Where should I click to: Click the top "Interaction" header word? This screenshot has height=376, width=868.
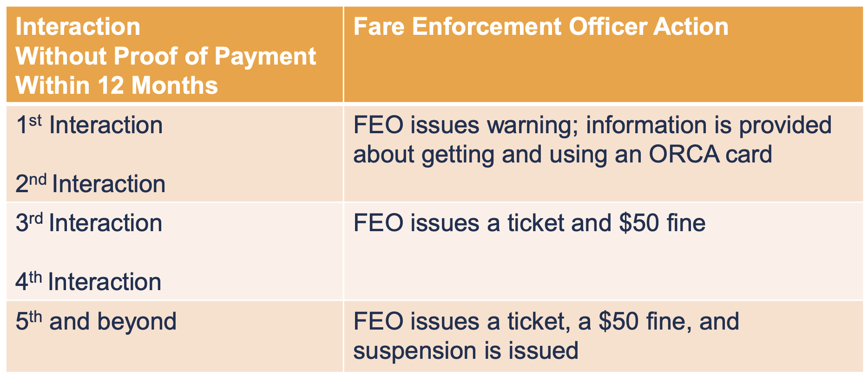(78, 26)
